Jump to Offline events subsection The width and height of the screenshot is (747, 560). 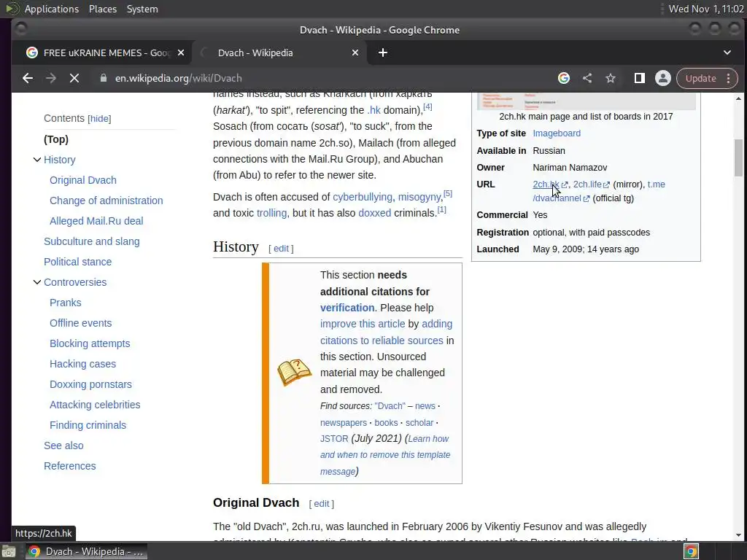(x=80, y=323)
